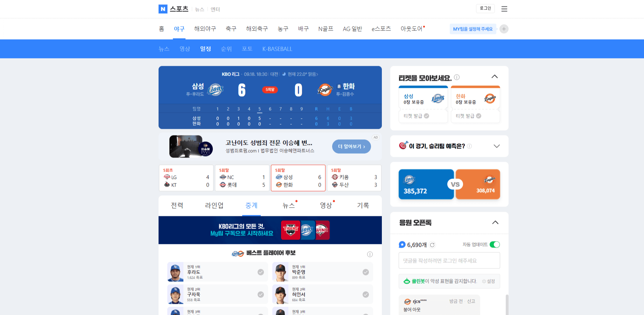Image resolution: width=644 pixels, height=315 pixels.
Task: Collapse the 응원 오픈톡 panel
Action: (495, 223)
